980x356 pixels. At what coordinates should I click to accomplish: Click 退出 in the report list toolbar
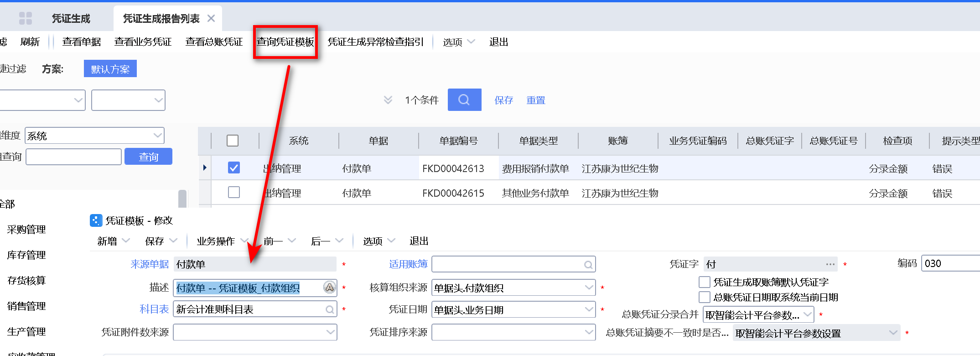[498, 42]
